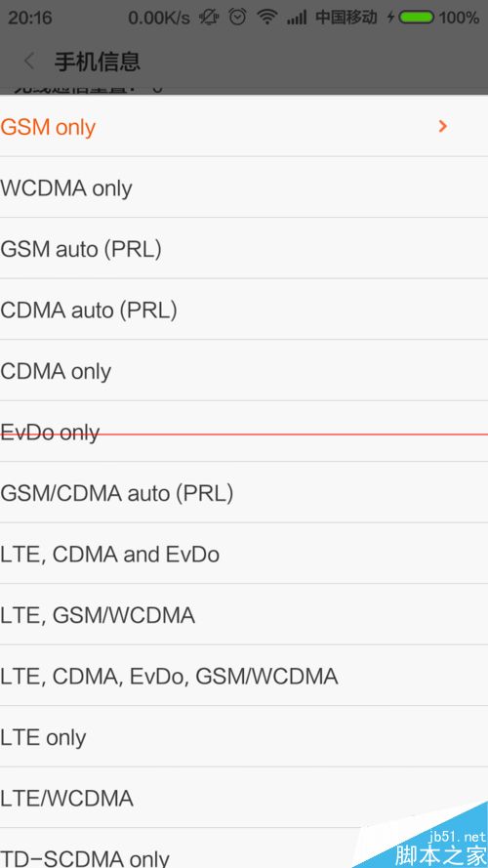Tap the Wi-Fi status bar icon

pyautogui.click(x=266, y=18)
